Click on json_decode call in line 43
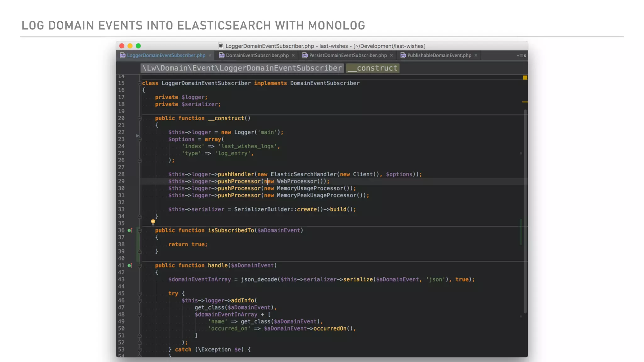644x362 pixels. [259, 280]
